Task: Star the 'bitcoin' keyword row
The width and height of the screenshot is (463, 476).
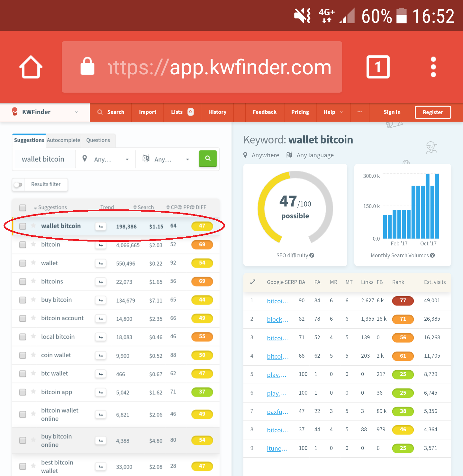Action: pos(33,244)
